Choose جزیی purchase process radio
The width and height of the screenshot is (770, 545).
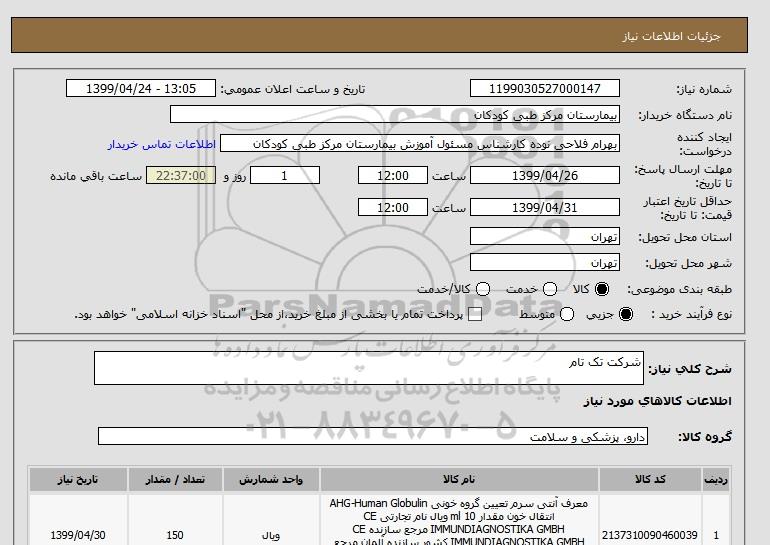point(626,314)
